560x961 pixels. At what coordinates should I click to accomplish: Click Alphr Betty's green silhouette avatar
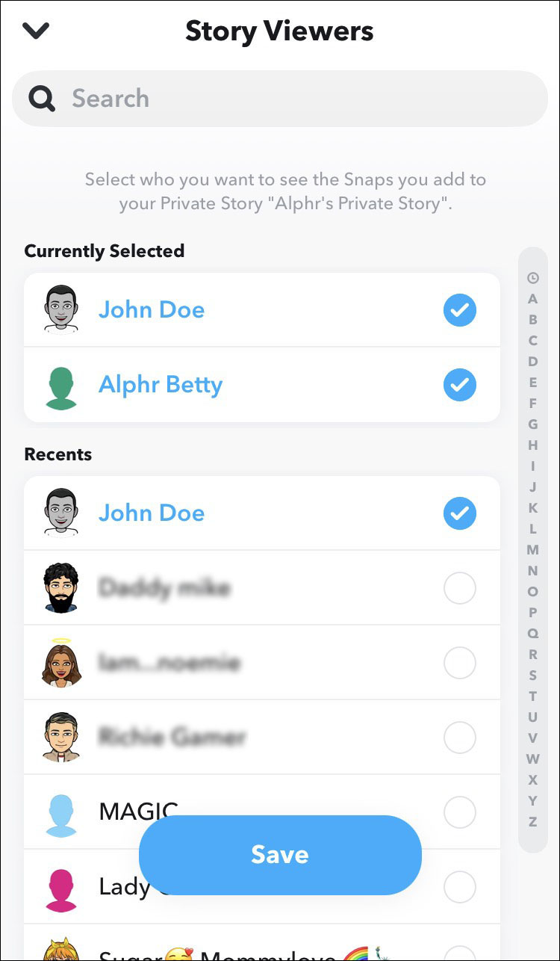61,386
